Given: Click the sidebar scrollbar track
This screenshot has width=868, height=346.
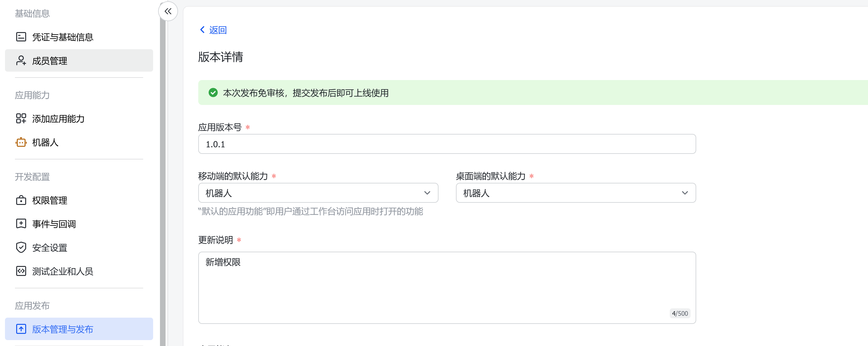Looking at the screenshot, I should [x=163, y=168].
